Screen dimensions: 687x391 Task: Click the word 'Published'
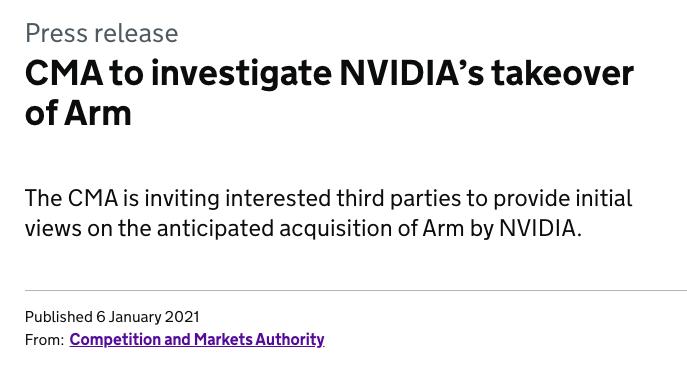pos(58,317)
